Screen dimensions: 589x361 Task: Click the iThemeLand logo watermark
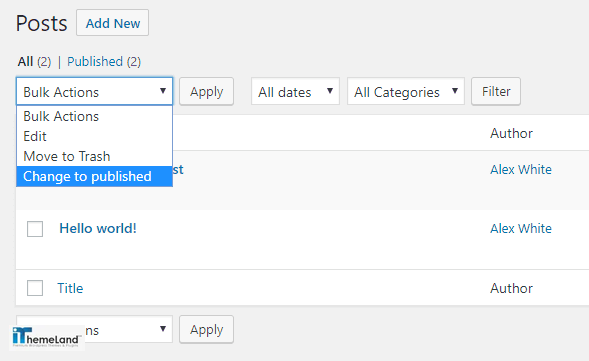47,337
